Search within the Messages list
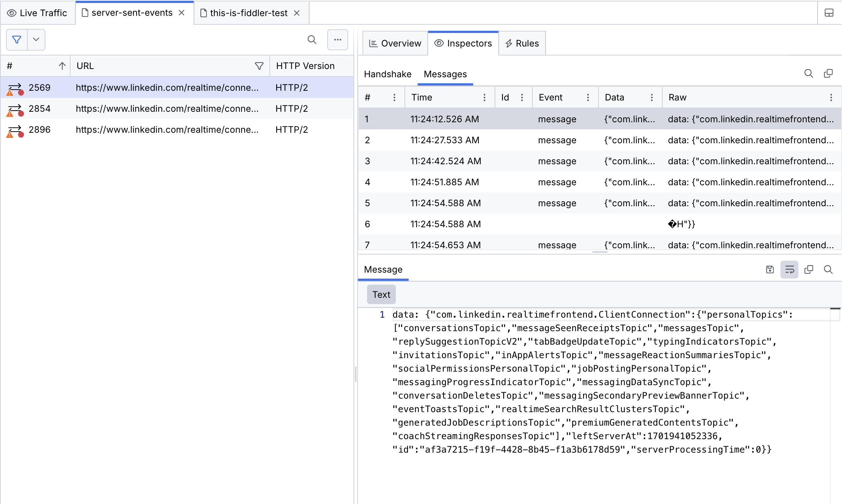Screen dimensions: 842x504 [x=809, y=73]
